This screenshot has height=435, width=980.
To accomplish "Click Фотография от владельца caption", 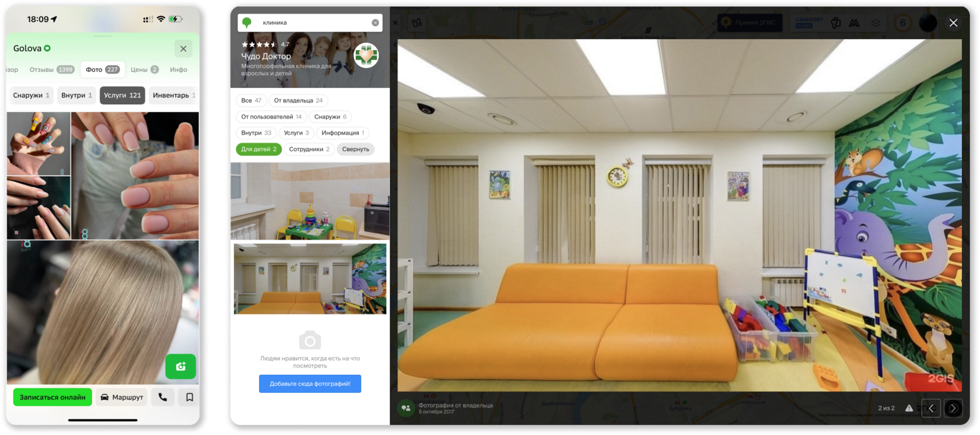I will (x=456, y=405).
